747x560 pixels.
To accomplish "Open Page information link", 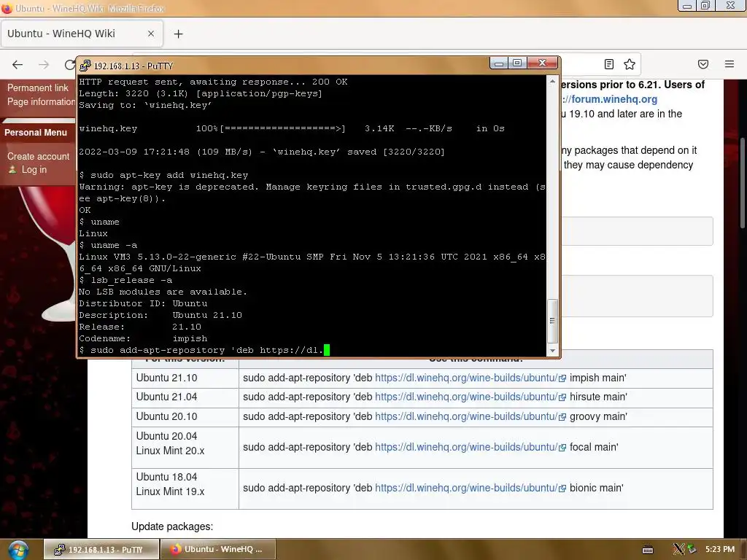I will point(41,101).
